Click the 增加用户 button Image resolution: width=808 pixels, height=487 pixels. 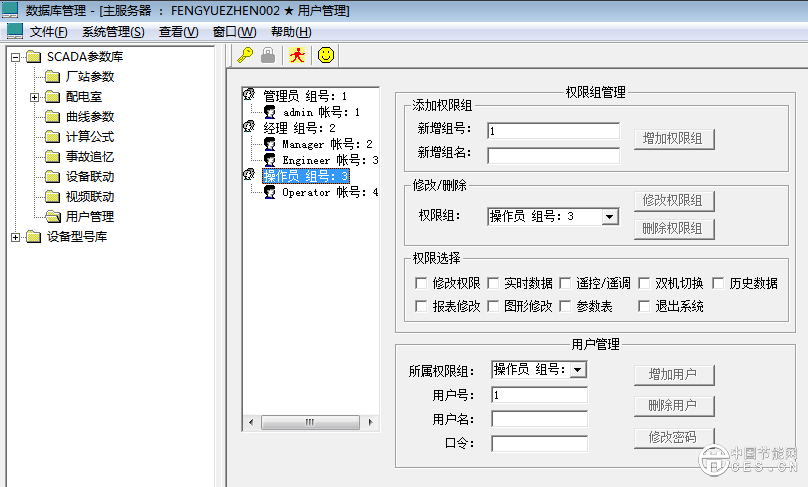point(674,375)
